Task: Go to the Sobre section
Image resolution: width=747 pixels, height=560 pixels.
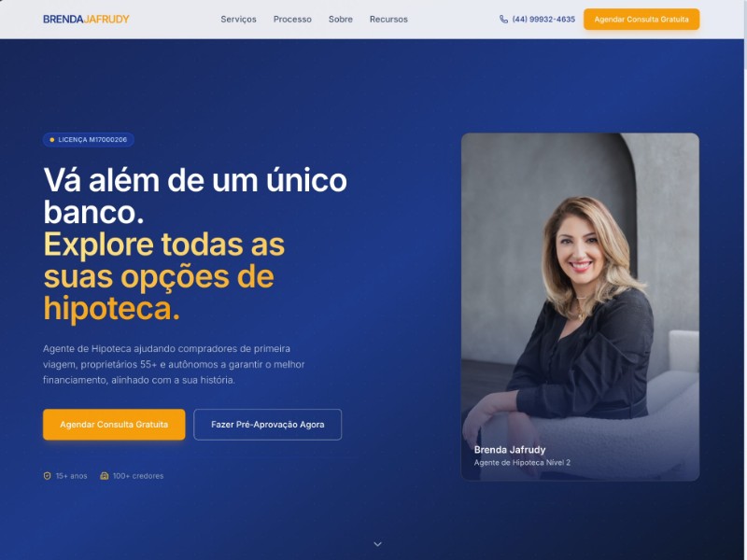Action: pyautogui.click(x=341, y=20)
